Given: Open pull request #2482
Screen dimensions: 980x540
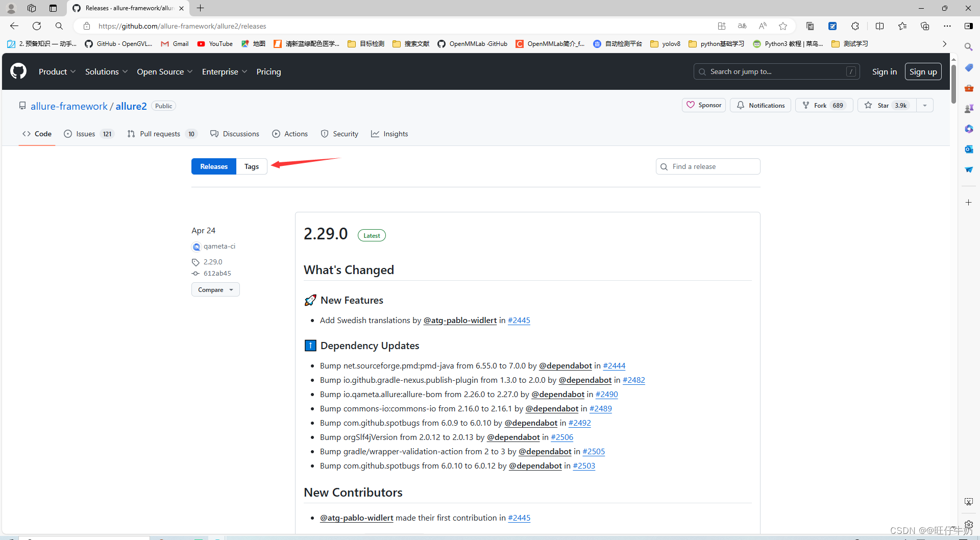Looking at the screenshot, I should [633, 380].
